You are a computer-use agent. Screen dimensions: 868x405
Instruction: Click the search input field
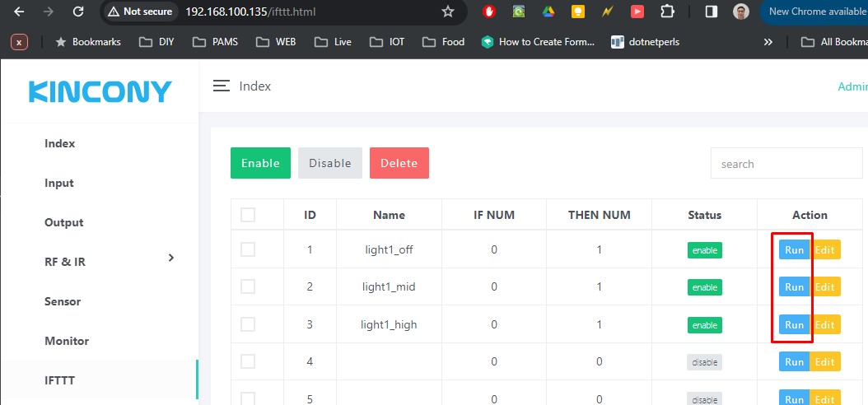(x=786, y=164)
